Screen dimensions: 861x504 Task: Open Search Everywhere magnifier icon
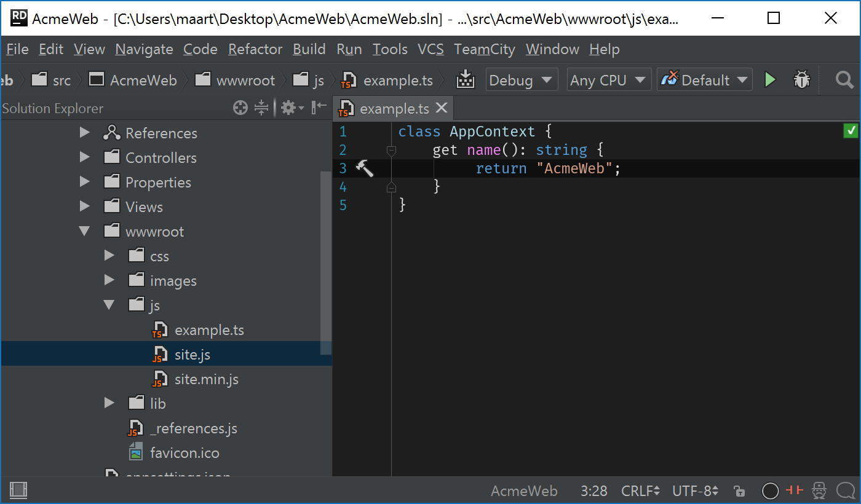(845, 80)
